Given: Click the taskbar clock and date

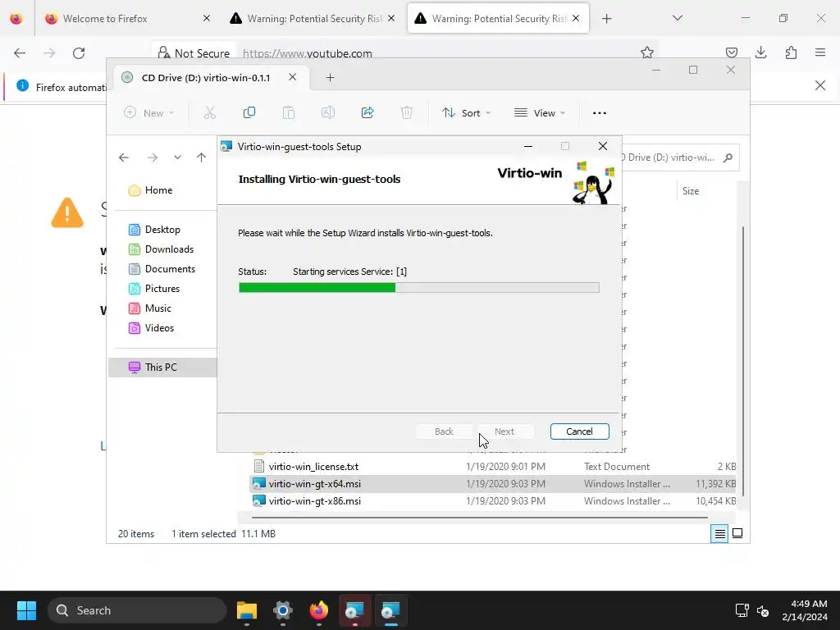Looking at the screenshot, I should (805, 610).
